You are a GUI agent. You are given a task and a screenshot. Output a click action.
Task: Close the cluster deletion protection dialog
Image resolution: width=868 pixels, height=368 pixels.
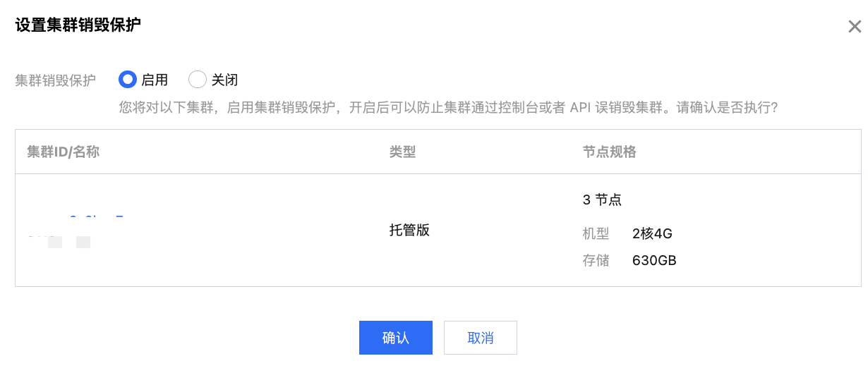pyautogui.click(x=854, y=27)
